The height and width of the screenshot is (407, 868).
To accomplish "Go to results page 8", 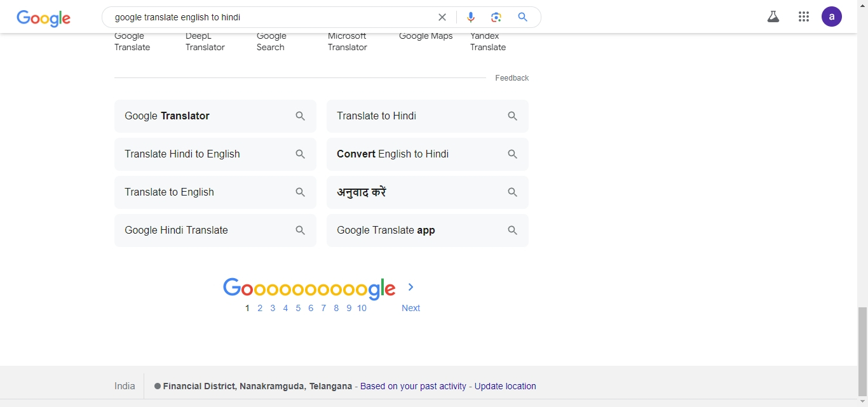I will point(336,308).
